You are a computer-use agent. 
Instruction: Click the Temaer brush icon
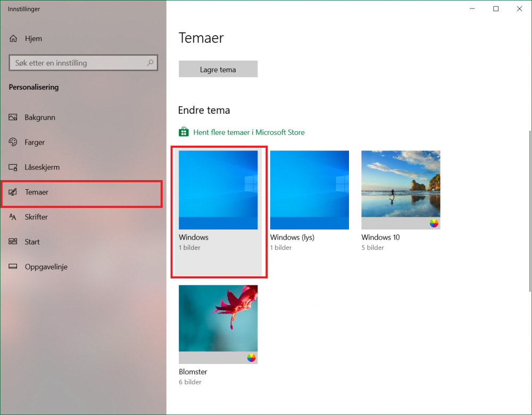pyautogui.click(x=13, y=192)
